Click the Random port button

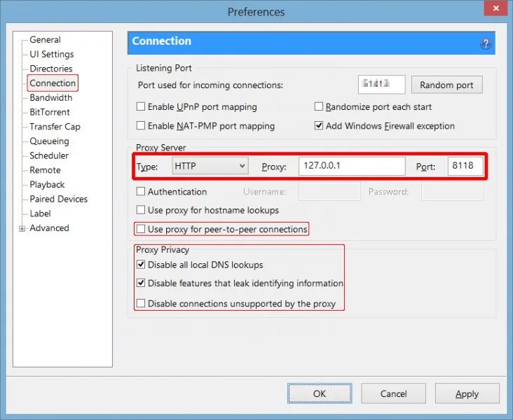click(x=446, y=85)
